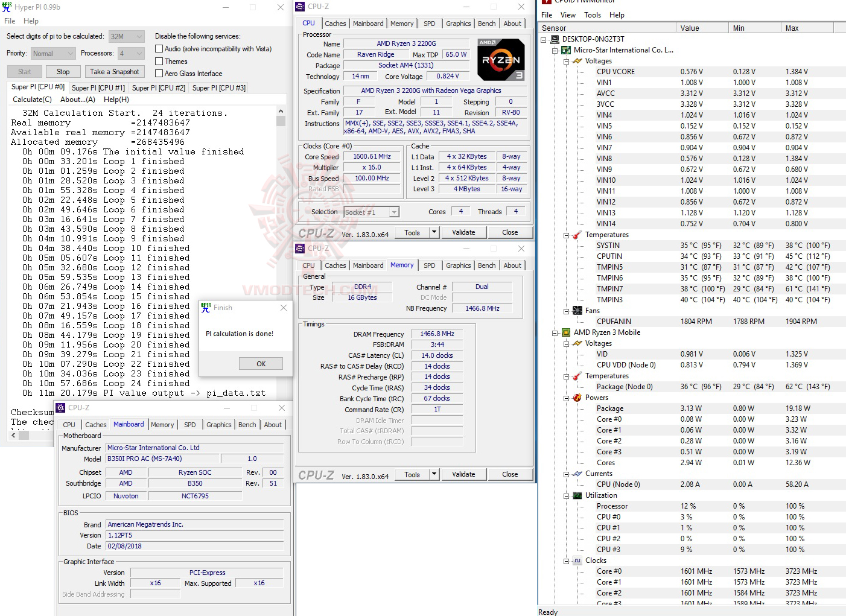
Task: Click the AMD Ryzen 3 logo in CPU-Z
Action: click(501, 60)
